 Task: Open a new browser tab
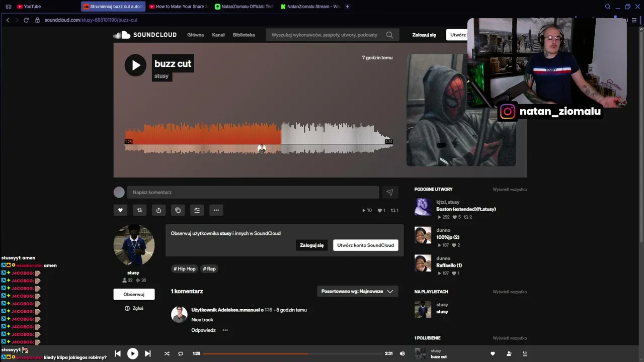pos(347,7)
